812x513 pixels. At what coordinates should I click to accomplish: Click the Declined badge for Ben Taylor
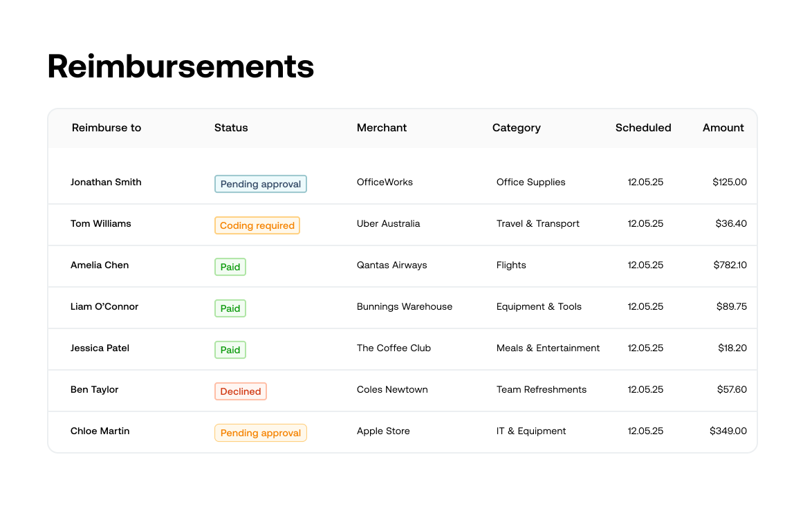click(x=241, y=391)
